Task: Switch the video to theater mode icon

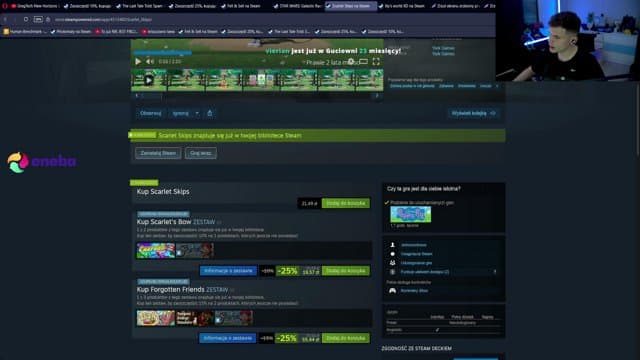Action: (363, 62)
